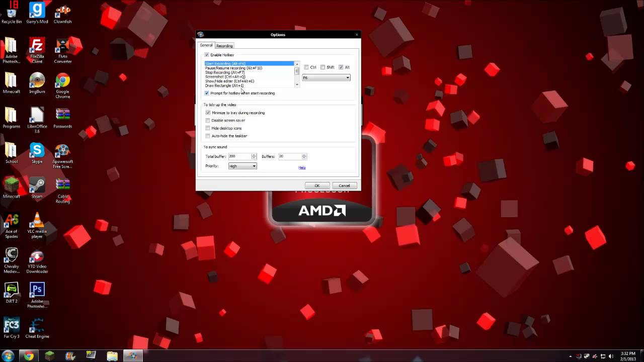This screenshot has height=362, width=644.
Task: Click the Buffers input field
Action: pyautogui.click(x=290, y=156)
